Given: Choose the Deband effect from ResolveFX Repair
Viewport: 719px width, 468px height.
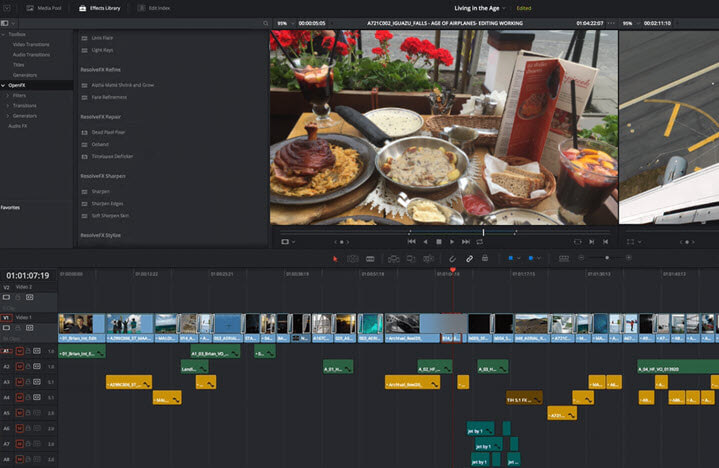Looking at the screenshot, I should pyautogui.click(x=100, y=144).
